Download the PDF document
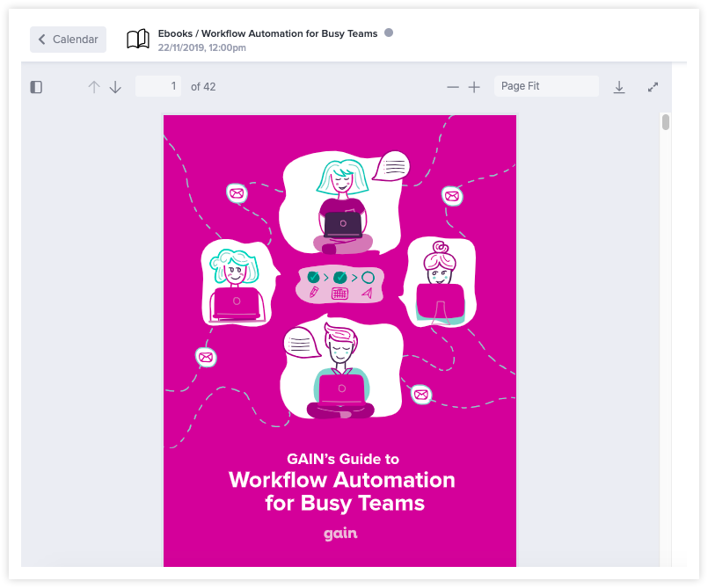 (619, 87)
